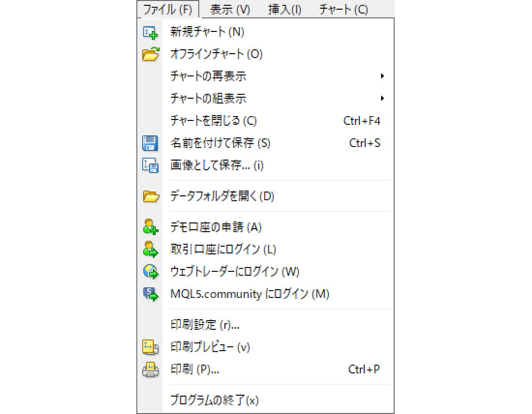Viewport: 532px width, 414px height.
Task: Click the オフラインチャート open-folder icon
Action: (x=150, y=54)
